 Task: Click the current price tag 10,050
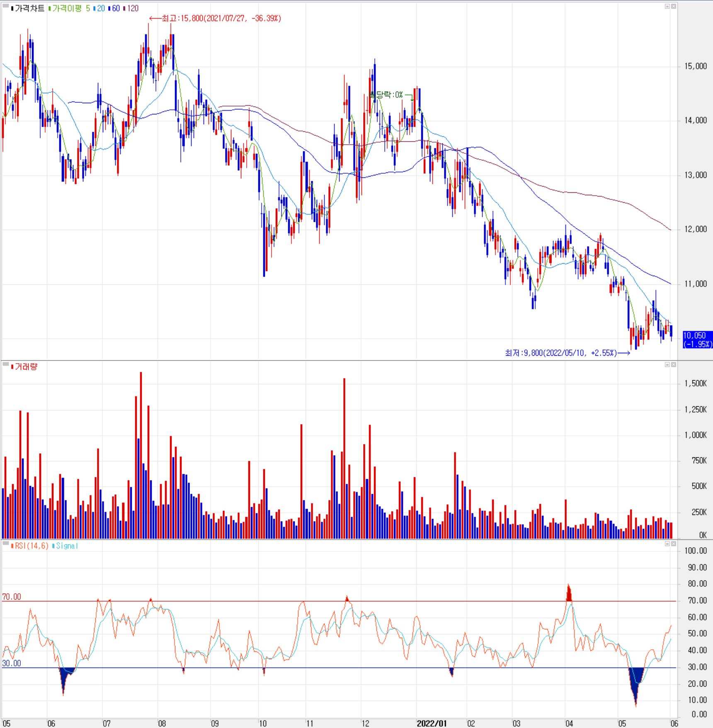click(698, 340)
